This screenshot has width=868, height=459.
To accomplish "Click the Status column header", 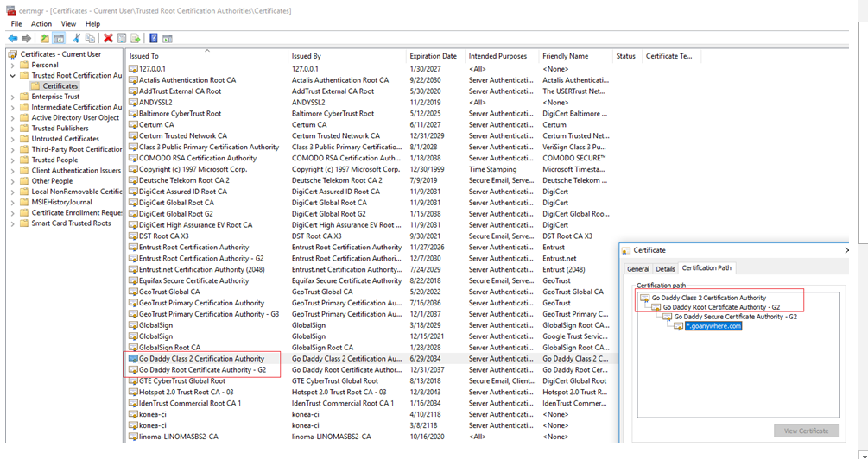I will click(x=626, y=56).
